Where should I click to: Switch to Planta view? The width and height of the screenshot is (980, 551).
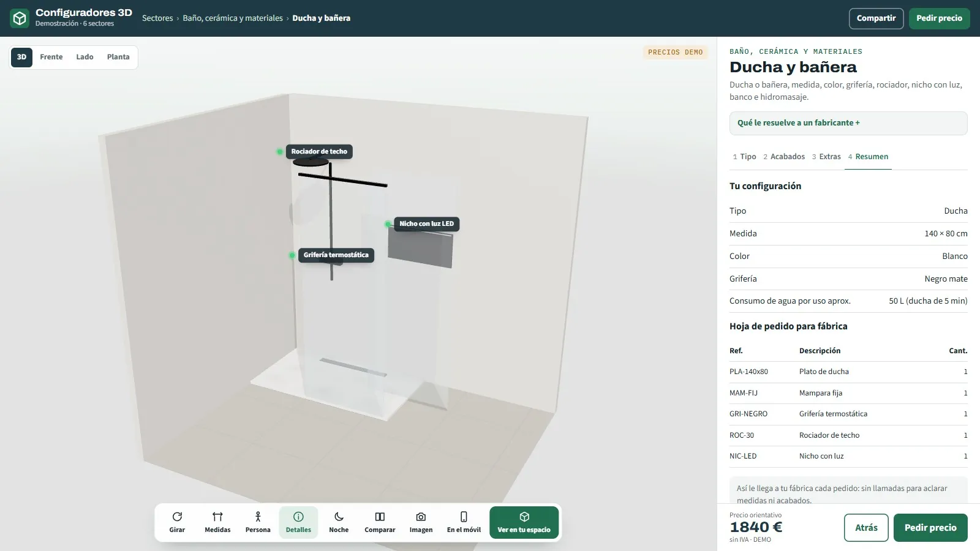[118, 57]
